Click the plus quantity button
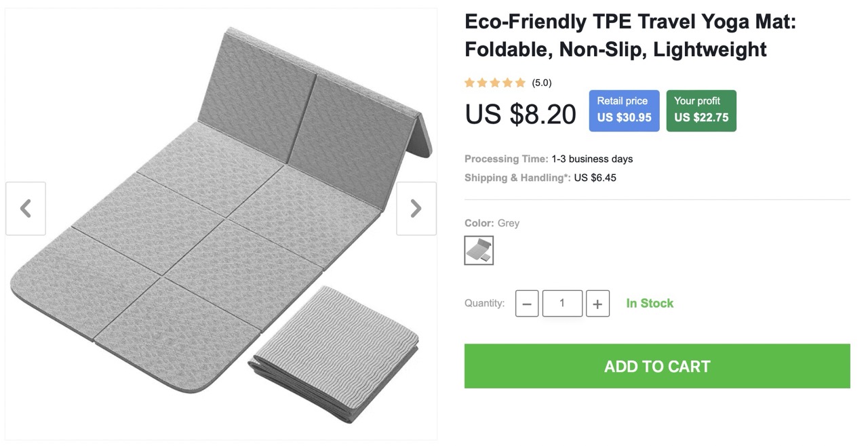Image resolution: width=868 pixels, height=446 pixels. [597, 304]
